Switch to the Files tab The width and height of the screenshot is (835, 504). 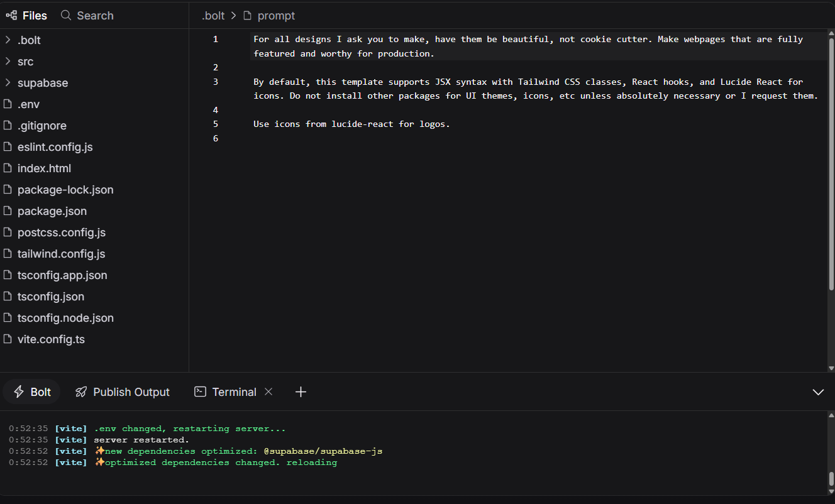point(26,15)
